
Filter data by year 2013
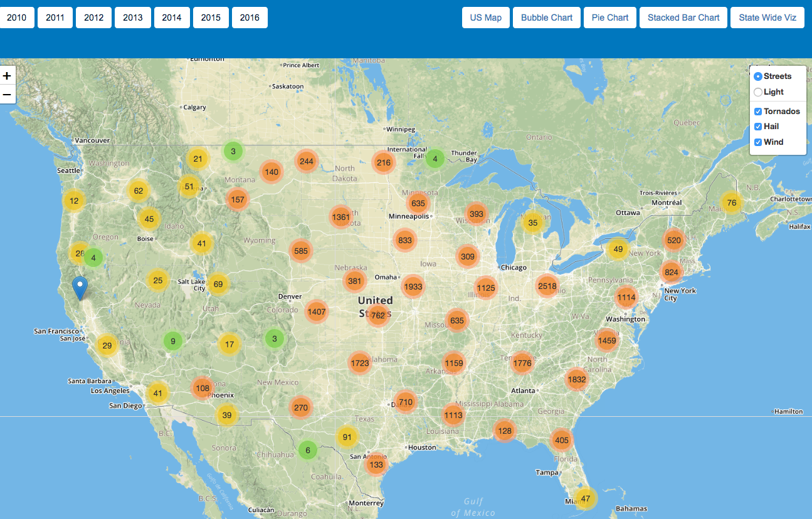click(133, 18)
